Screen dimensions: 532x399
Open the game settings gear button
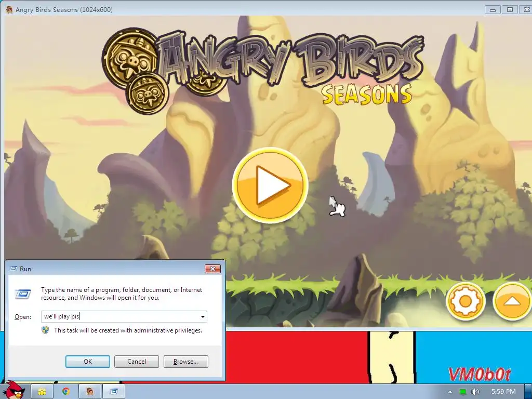pos(465,301)
